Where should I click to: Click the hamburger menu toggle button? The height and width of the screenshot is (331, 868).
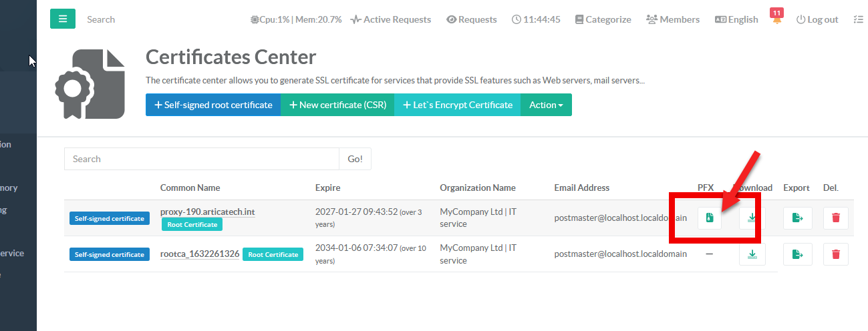63,19
